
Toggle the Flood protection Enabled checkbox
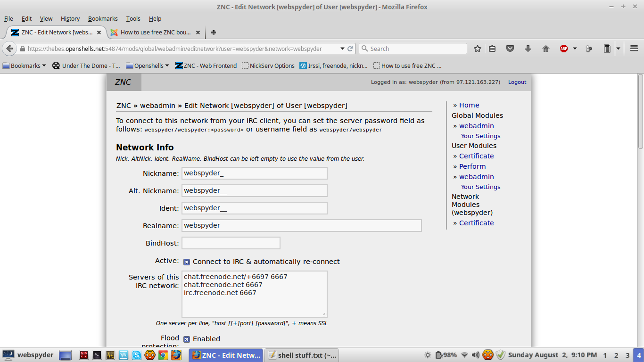187,339
